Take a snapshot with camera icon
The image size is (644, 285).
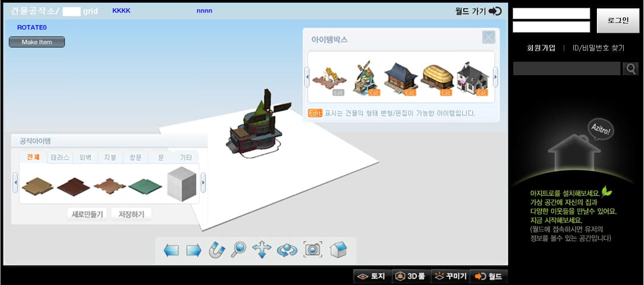[x=312, y=250]
